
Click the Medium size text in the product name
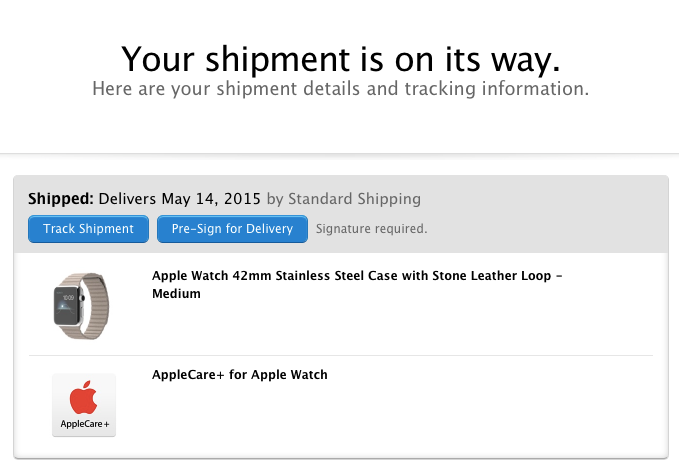tap(176, 294)
